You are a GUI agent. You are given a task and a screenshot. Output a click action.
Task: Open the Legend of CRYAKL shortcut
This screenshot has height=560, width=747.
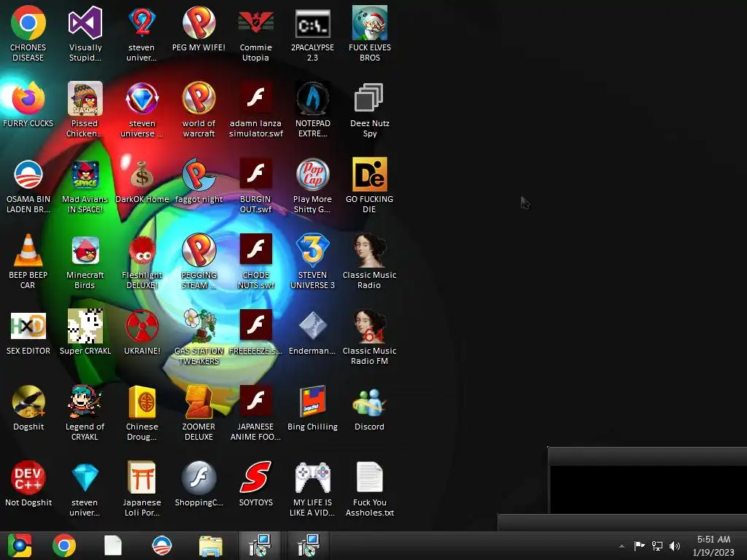[85, 402]
